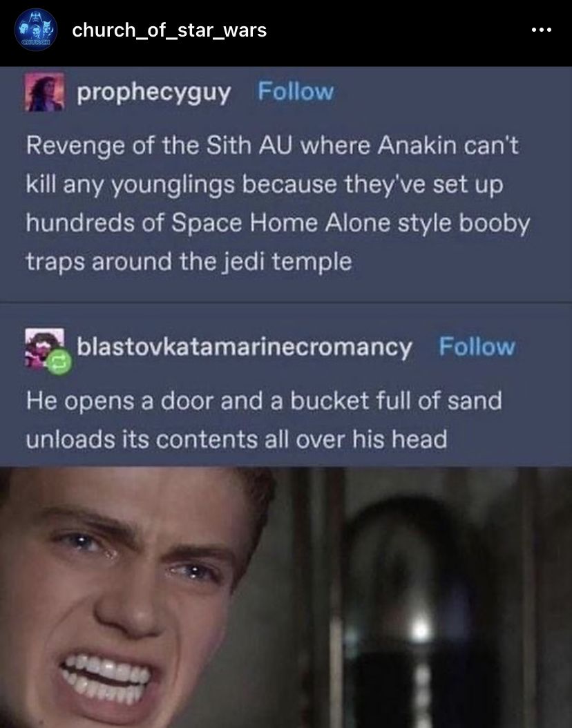Open the Anakin reaction image

[286, 597]
